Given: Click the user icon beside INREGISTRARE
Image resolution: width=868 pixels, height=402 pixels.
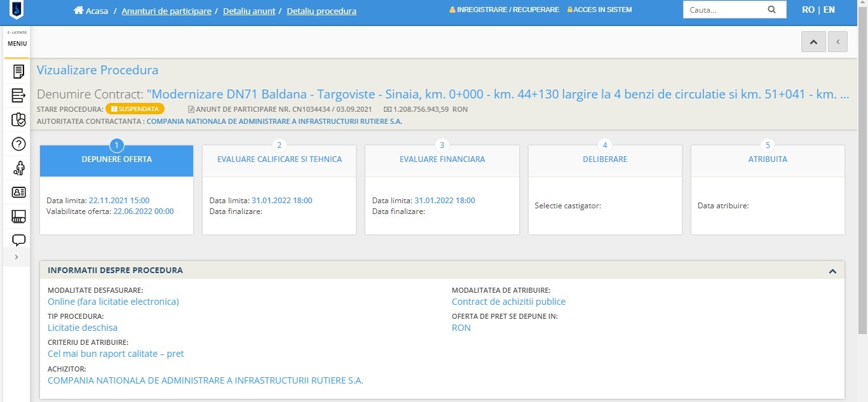Looking at the screenshot, I should [x=452, y=10].
